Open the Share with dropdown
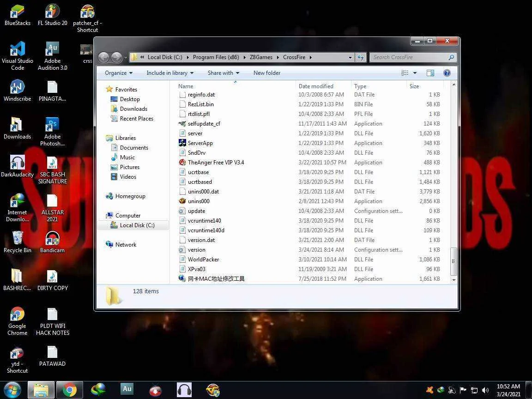 pyautogui.click(x=223, y=73)
